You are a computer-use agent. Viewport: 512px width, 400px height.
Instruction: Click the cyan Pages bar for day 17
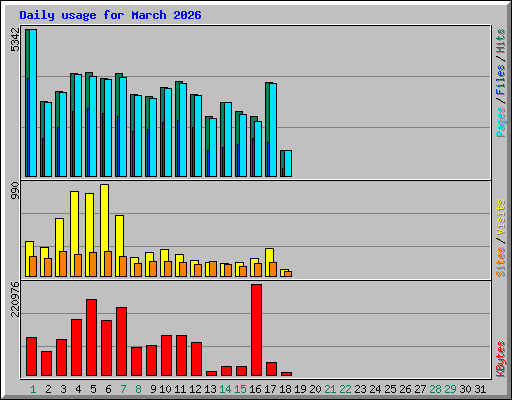coord(273,130)
